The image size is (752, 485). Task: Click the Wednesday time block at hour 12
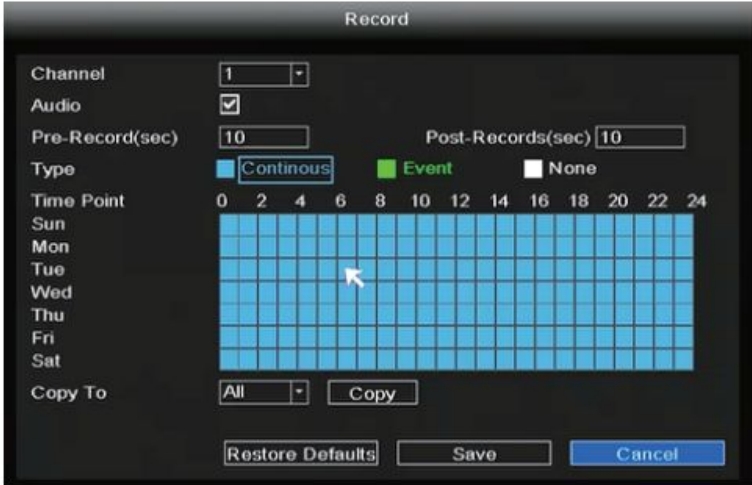click(x=466, y=292)
